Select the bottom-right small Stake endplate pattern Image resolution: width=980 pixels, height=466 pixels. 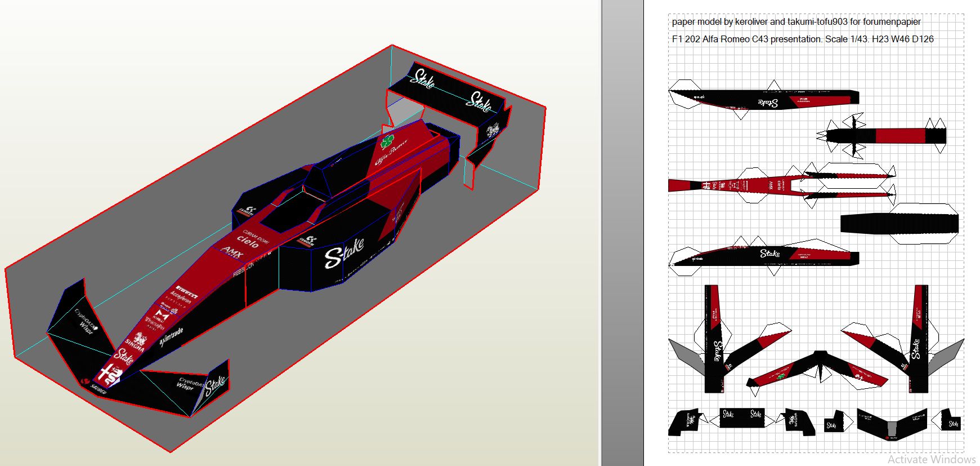click(951, 423)
